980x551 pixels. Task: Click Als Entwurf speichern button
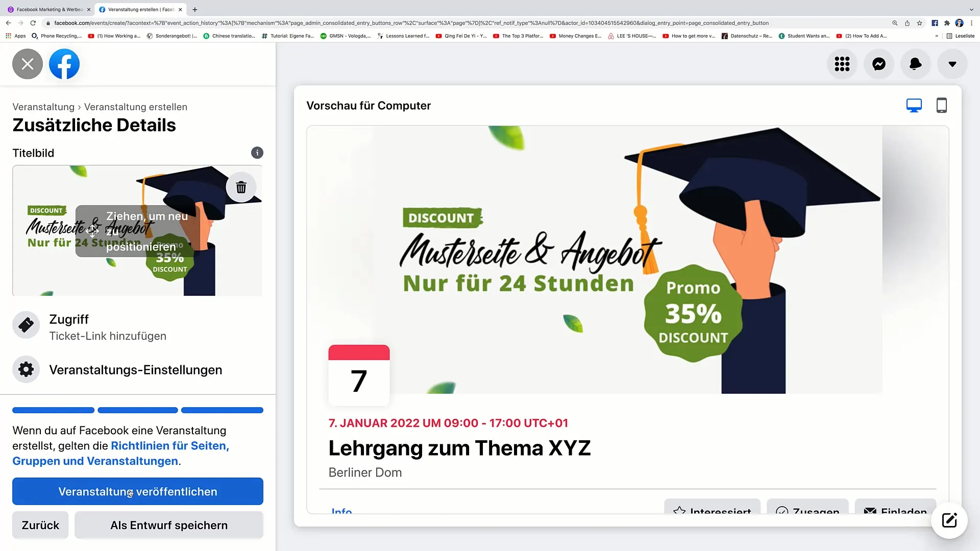169,525
